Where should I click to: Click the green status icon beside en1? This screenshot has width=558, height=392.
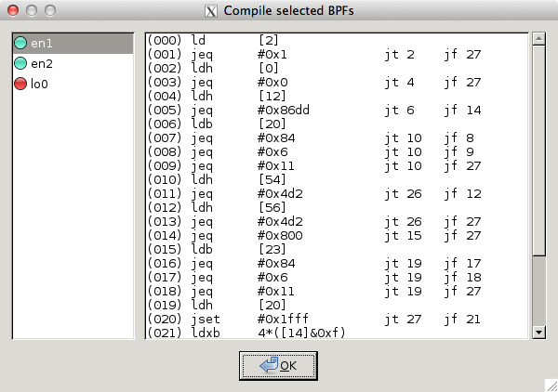(20, 44)
